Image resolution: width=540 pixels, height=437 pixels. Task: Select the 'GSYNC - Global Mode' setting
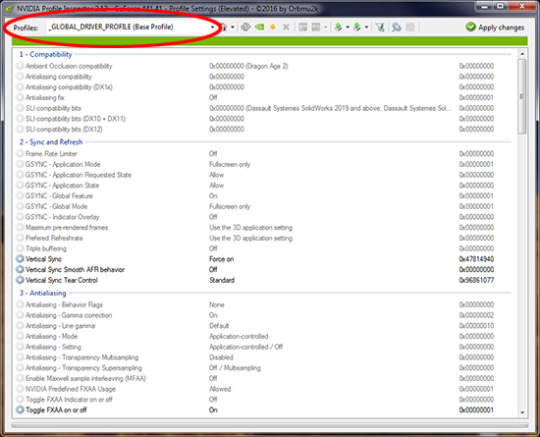coord(56,206)
